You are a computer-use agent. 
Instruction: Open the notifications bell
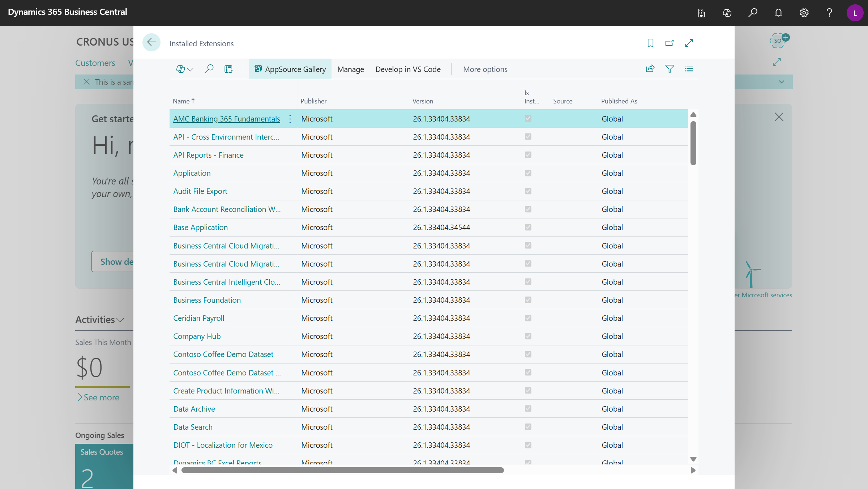tap(778, 13)
